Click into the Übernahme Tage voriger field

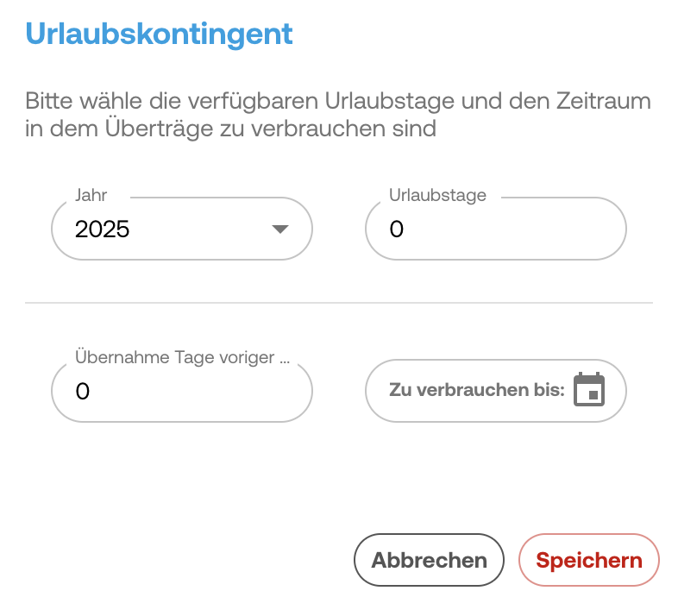(x=181, y=392)
